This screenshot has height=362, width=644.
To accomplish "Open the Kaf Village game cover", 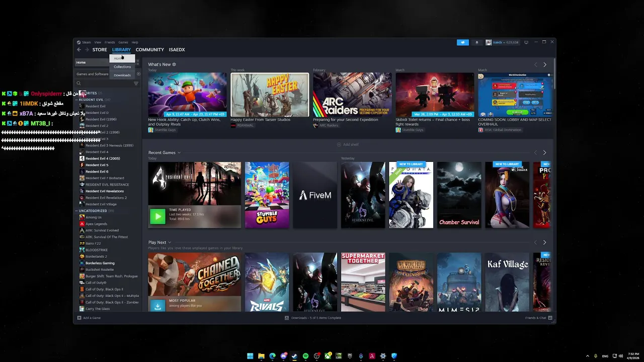I will [x=507, y=282].
